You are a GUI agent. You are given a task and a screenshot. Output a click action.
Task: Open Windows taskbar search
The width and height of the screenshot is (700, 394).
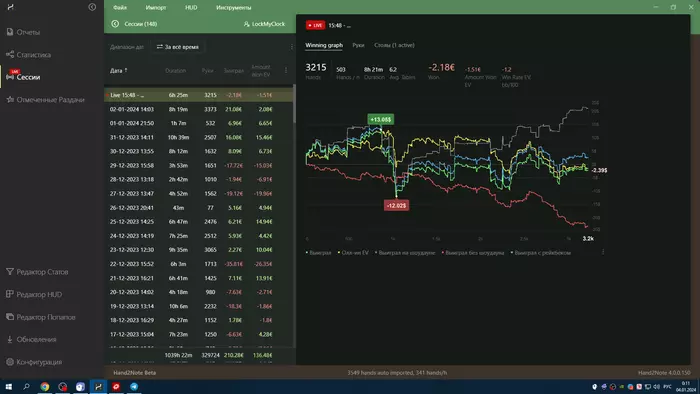(x=26, y=386)
